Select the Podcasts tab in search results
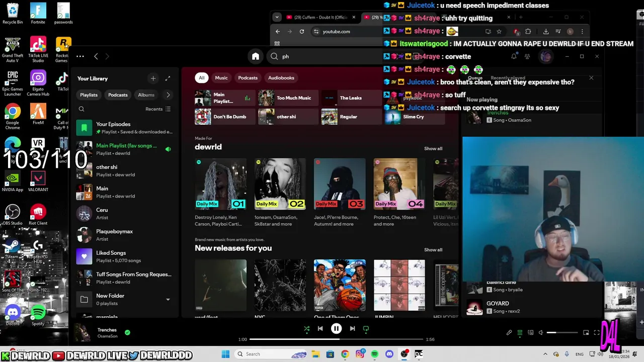Screen dimensions: 644x362 tap(248, 78)
